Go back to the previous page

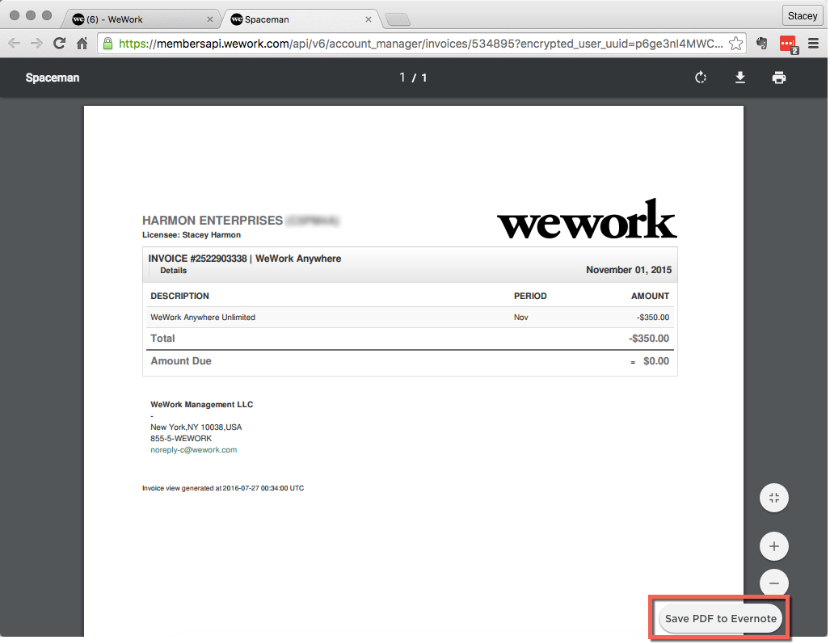[15, 44]
